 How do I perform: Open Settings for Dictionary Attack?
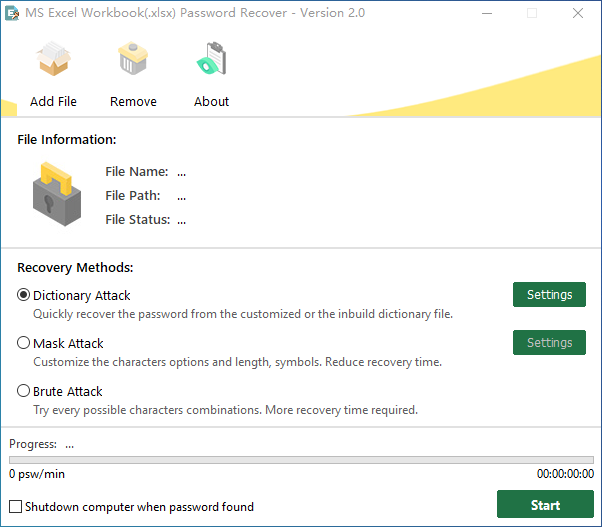coord(549,294)
